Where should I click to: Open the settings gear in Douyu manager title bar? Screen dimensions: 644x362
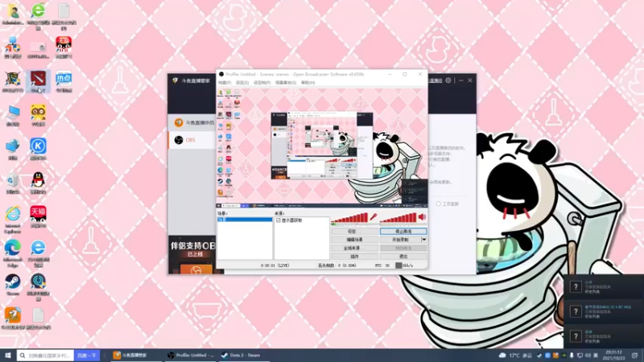[448, 80]
